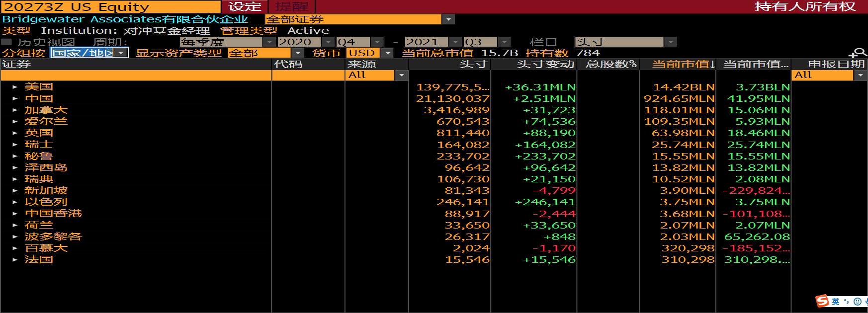The image size is (868, 313).
Task: Click the add-user icon above the table
Action: coord(858,53)
